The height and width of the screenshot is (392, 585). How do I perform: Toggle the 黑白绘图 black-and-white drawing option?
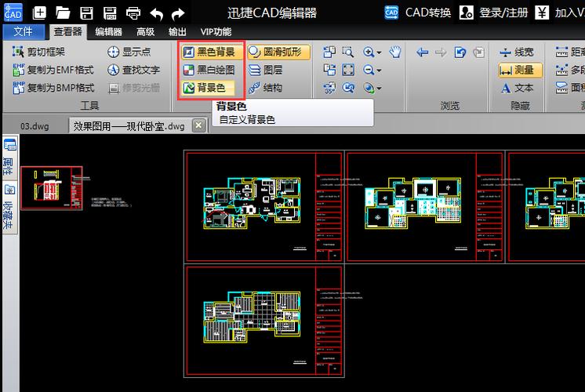209,71
